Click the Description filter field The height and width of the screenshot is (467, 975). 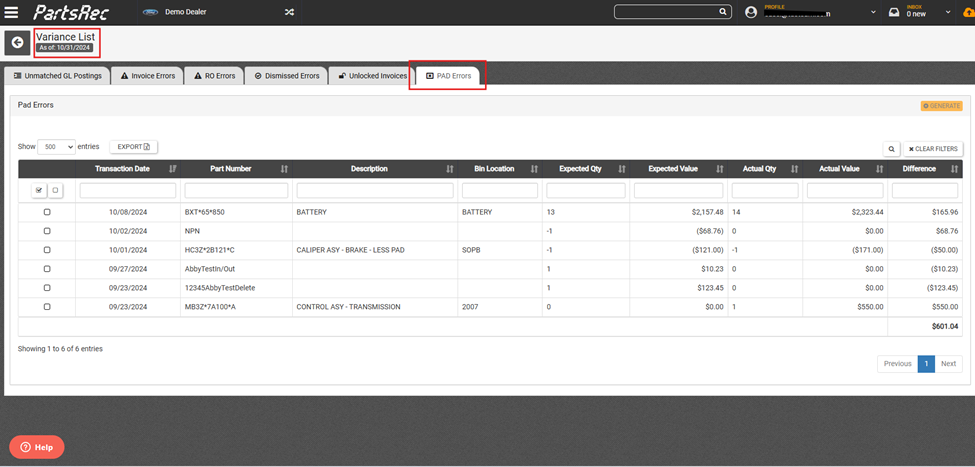click(374, 190)
